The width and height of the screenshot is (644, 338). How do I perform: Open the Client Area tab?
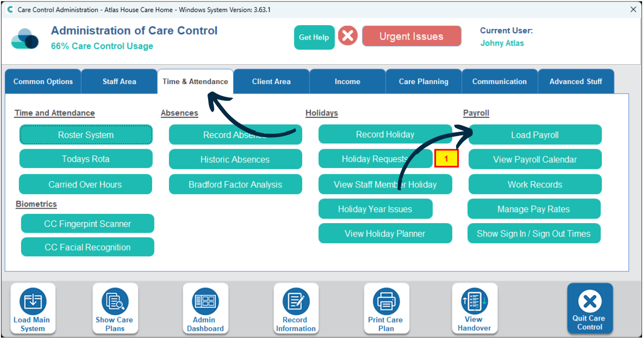tap(271, 82)
